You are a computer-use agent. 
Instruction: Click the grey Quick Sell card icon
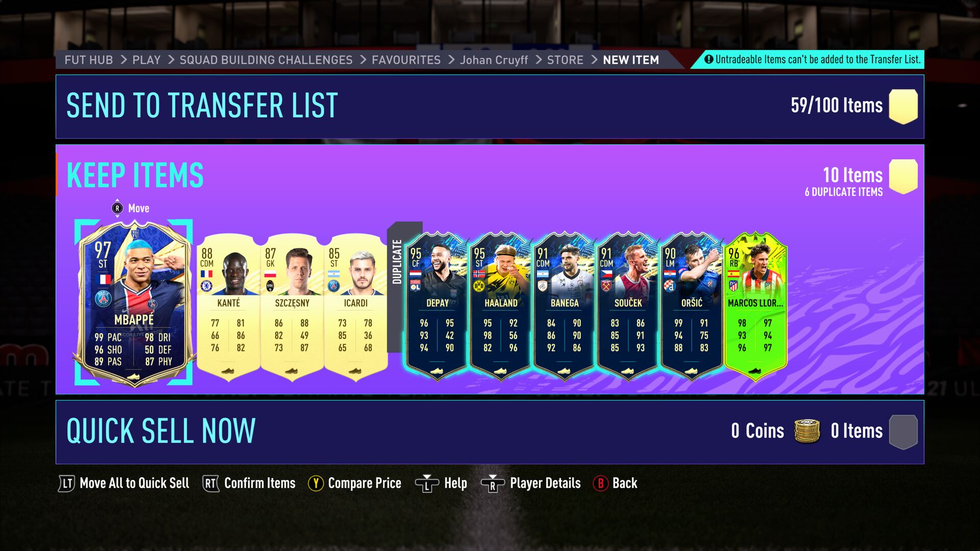pos(903,432)
